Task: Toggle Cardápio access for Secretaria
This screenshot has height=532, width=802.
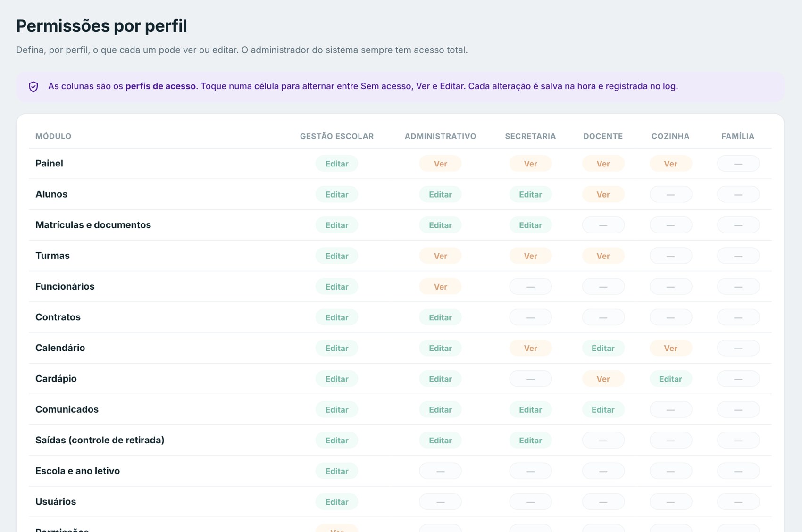Action: 531,379
